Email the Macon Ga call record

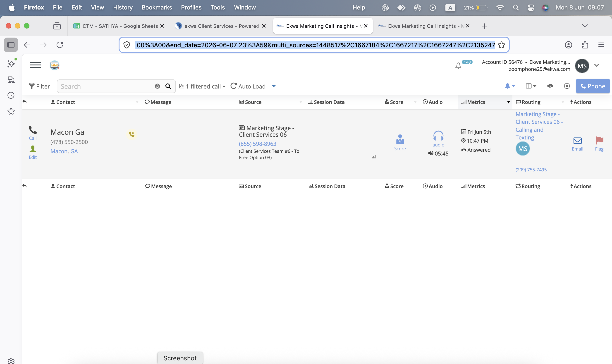coord(577,144)
